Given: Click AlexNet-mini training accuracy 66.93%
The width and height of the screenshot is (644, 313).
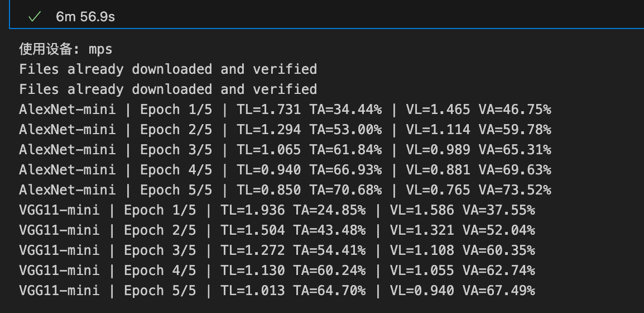Looking at the screenshot, I should [346, 170].
